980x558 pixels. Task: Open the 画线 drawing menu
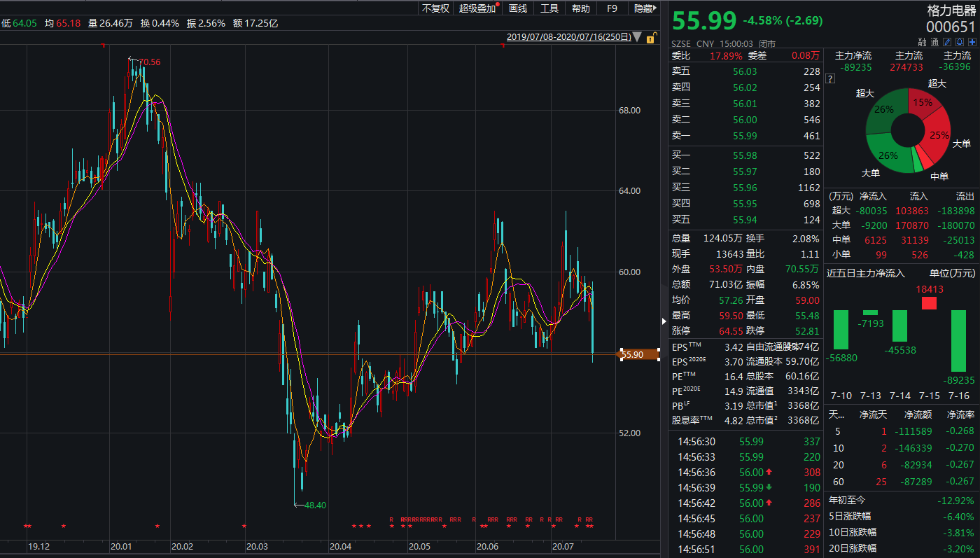[x=518, y=8]
